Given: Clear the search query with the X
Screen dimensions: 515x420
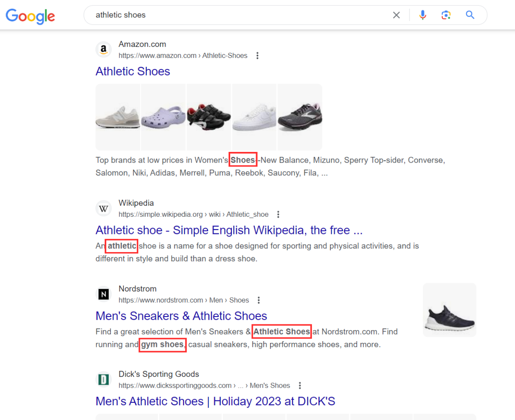Looking at the screenshot, I should pyautogui.click(x=396, y=15).
